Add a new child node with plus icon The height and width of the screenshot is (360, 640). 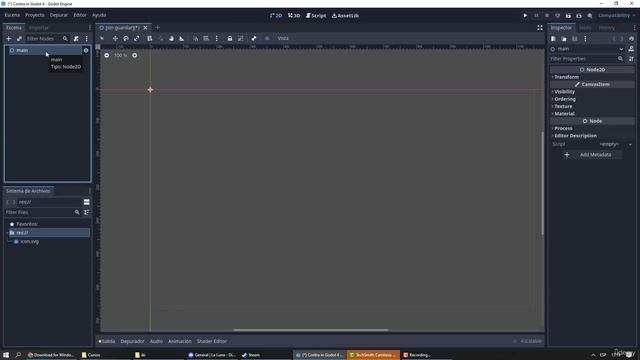(9, 38)
